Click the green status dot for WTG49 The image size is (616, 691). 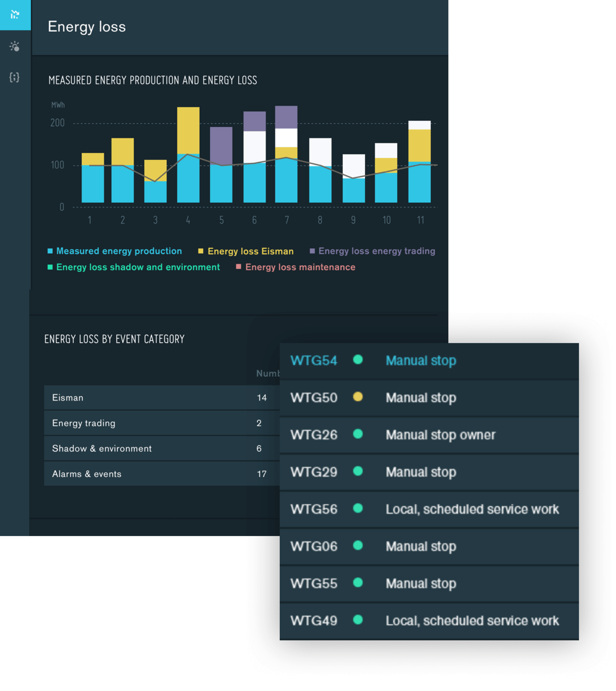pyautogui.click(x=358, y=620)
